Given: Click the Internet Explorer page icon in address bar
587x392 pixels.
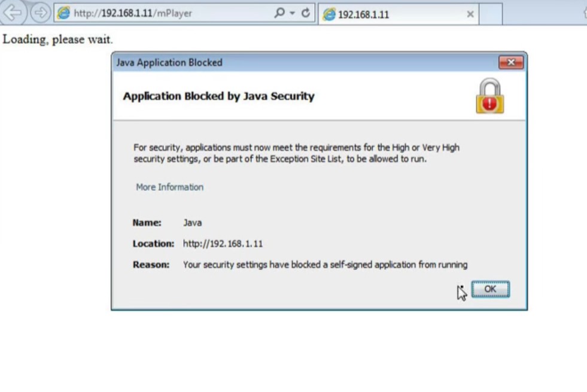Looking at the screenshot, I should 63,13.
